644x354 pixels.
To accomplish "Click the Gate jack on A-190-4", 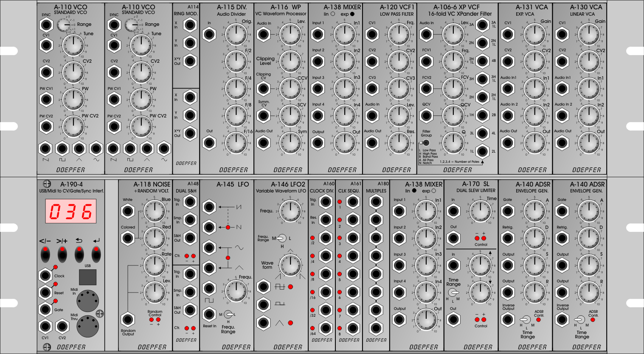I will coord(45,309).
